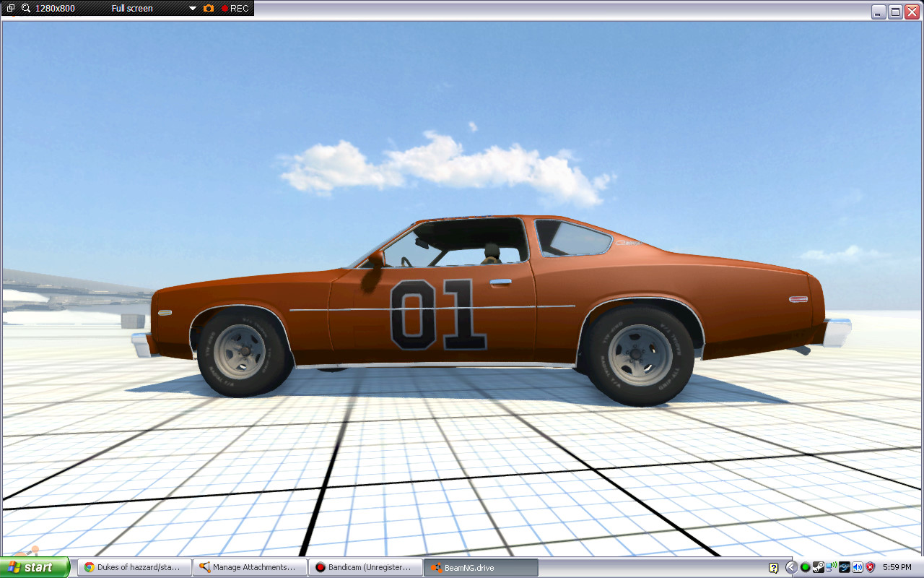Click the green circle tray icon

coord(805,567)
